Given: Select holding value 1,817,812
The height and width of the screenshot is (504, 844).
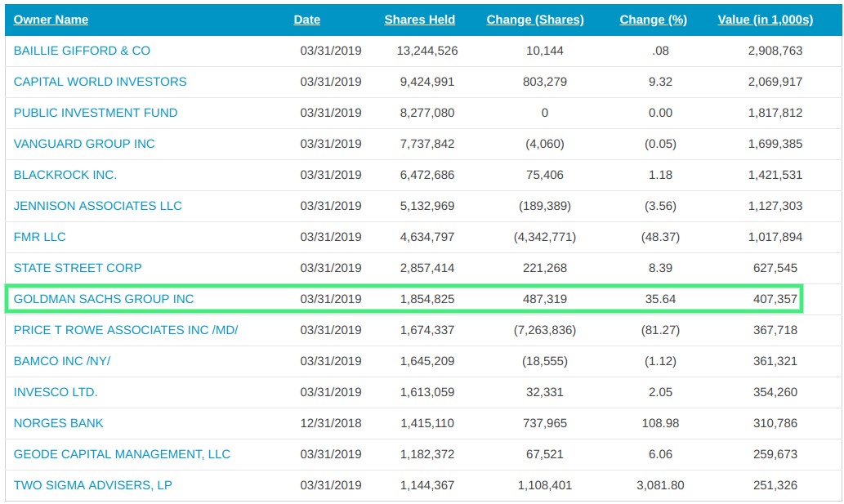Looking at the screenshot, I should pyautogui.click(x=775, y=113).
